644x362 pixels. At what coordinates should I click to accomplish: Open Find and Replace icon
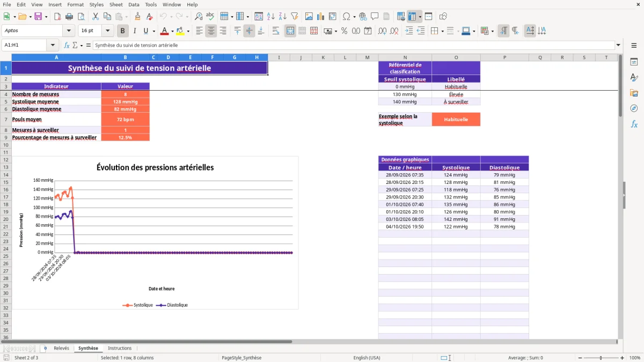[x=199, y=17]
